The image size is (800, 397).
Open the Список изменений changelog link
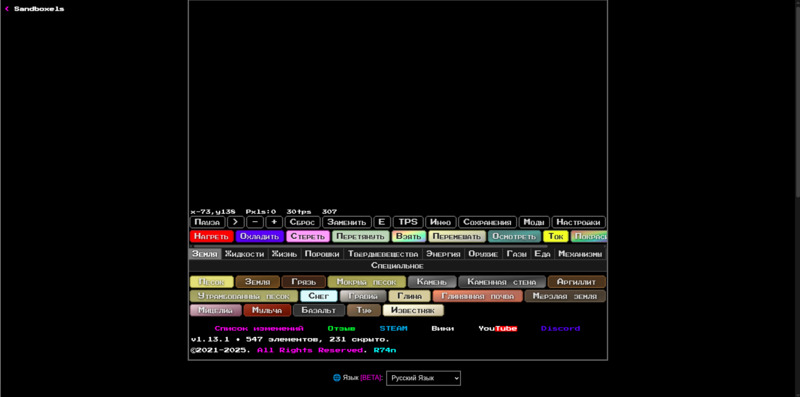pos(259,329)
